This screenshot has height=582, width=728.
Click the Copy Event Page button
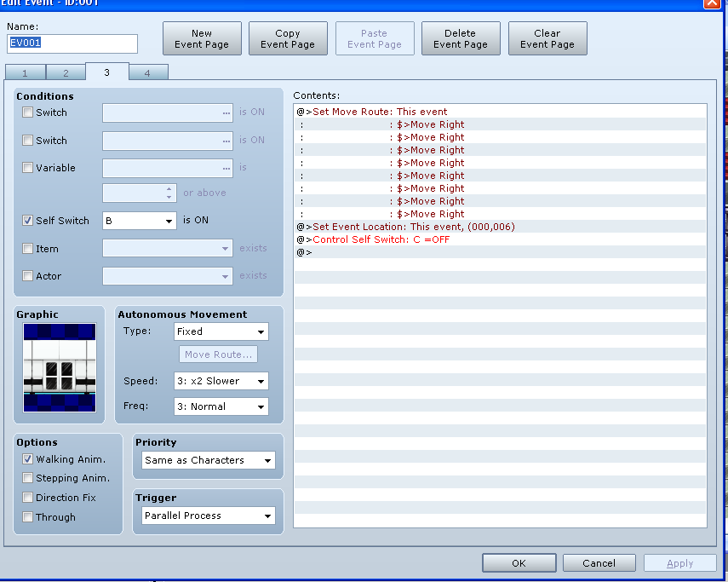pos(288,39)
